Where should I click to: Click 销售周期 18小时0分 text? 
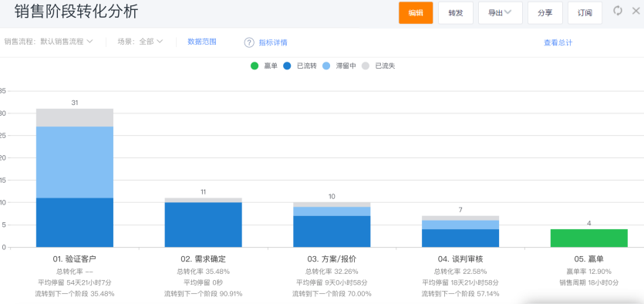coord(589,282)
